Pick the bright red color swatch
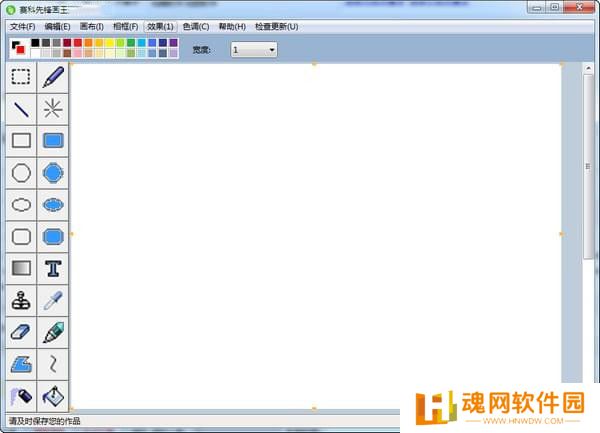The width and height of the screenshot is (600, 433). pyautogui.click(x=78, y=42)
